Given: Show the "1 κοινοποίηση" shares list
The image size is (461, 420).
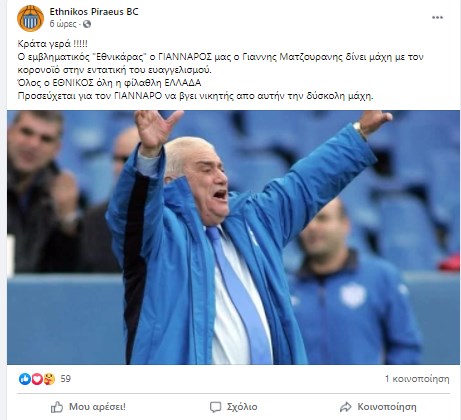Looking at the screenshot, I should [x=417, y=379].
